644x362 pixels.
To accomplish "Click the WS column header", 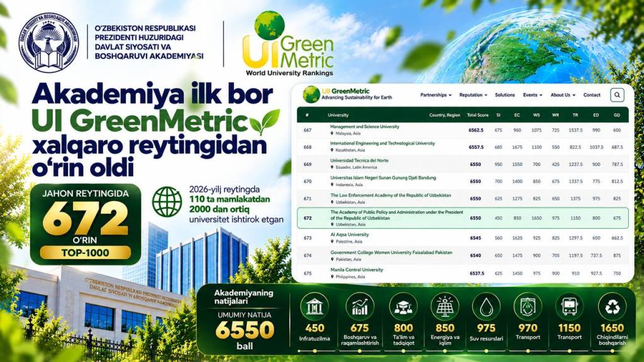I will [536, 116].
